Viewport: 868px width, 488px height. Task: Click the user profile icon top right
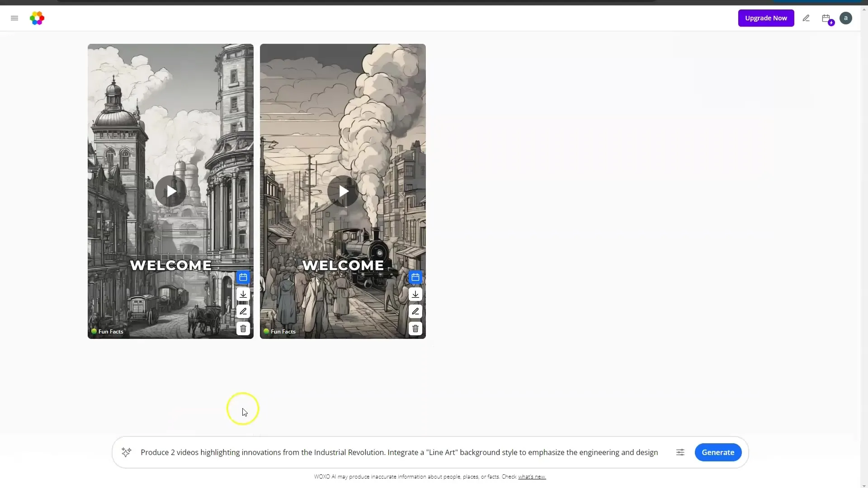coord(846,18)
